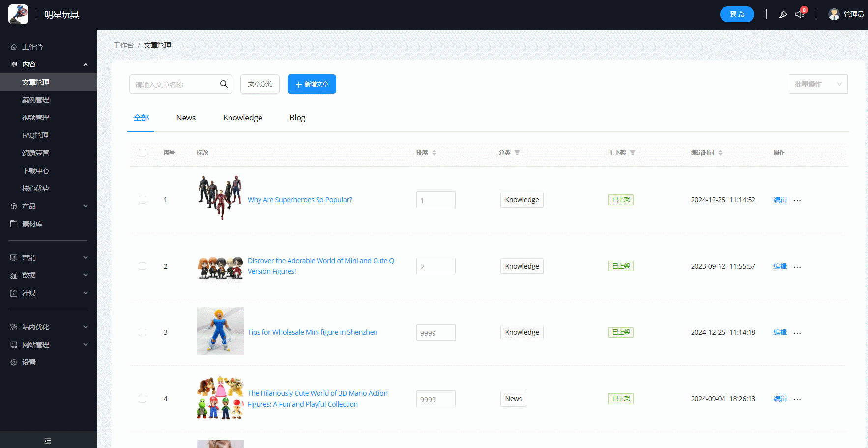
Task: Open more options for Superheroes article
Action: click(x=797, y=200)
